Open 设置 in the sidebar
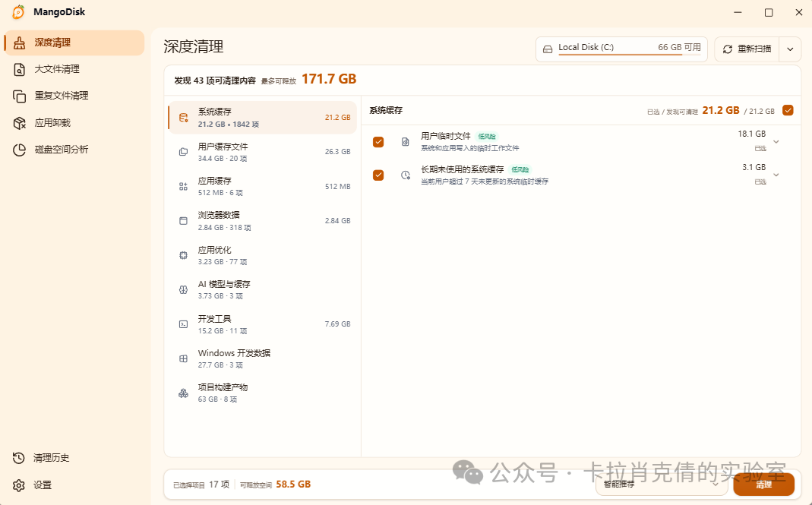812x505 pixels. [74, 485]
